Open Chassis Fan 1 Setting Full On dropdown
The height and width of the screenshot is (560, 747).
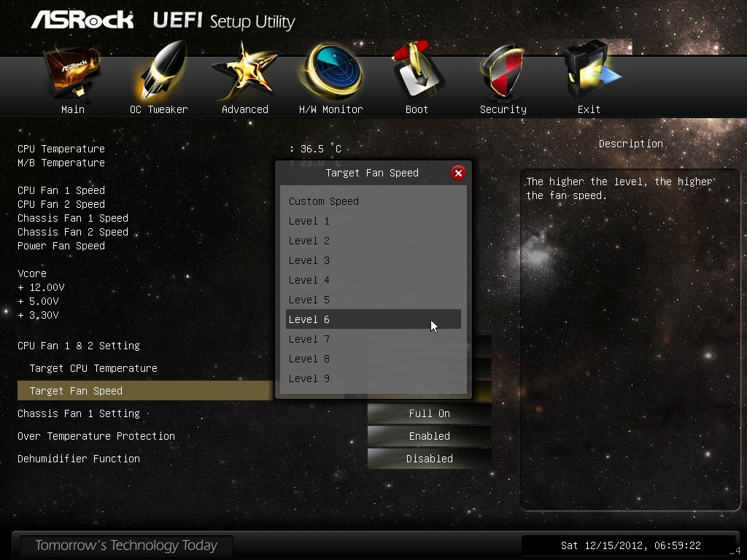point(429,413)
